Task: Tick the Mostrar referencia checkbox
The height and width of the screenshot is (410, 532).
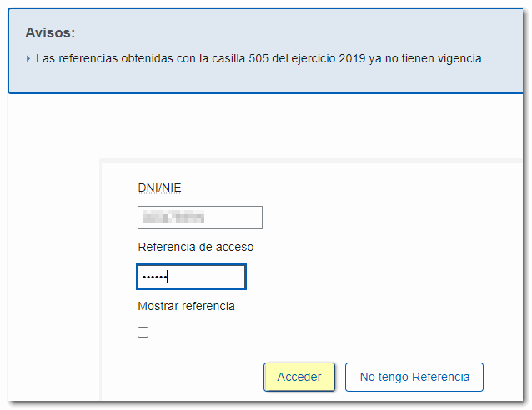Action: [x=143, y=332]
